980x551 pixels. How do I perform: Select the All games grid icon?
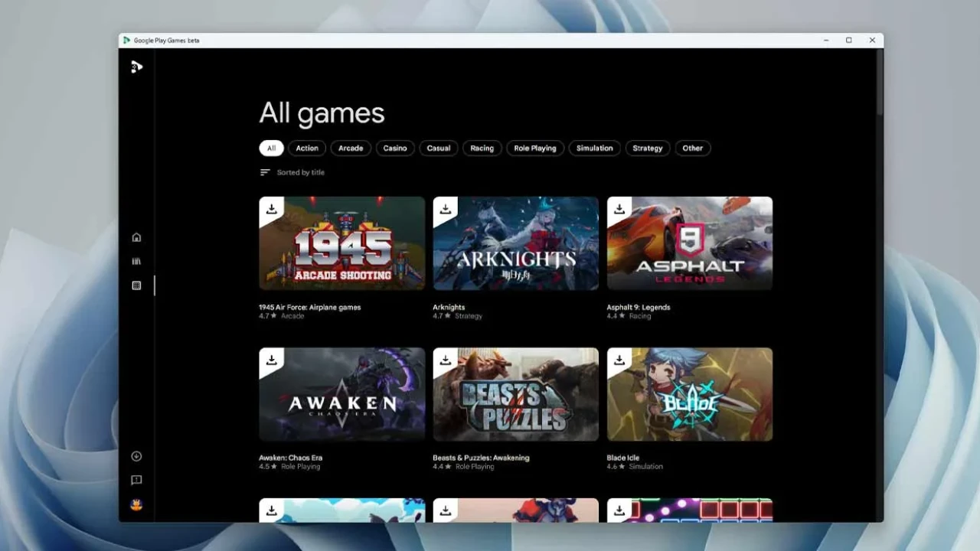click(x=136, y=285)
